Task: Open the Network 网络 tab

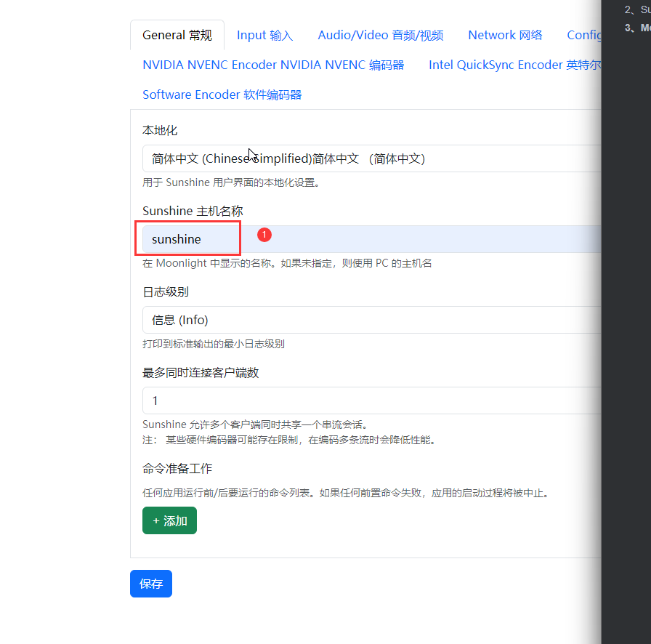Action: click(505, 36)
